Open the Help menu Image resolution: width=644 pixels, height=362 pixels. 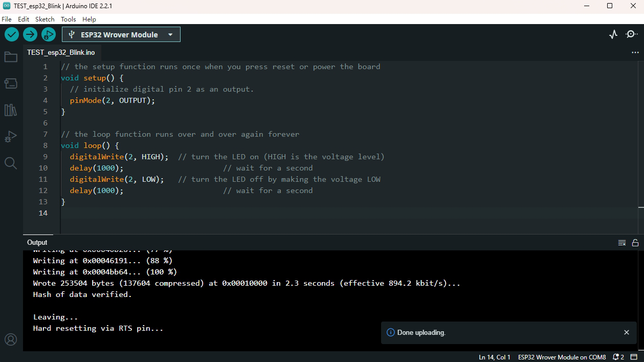[x=89, y=19]
